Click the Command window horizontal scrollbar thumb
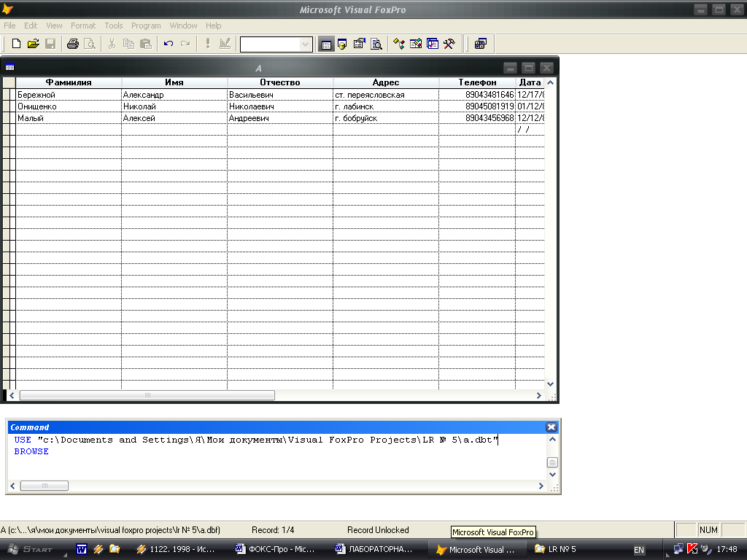Screen dimensions: 747x560 tap(44, 486)
